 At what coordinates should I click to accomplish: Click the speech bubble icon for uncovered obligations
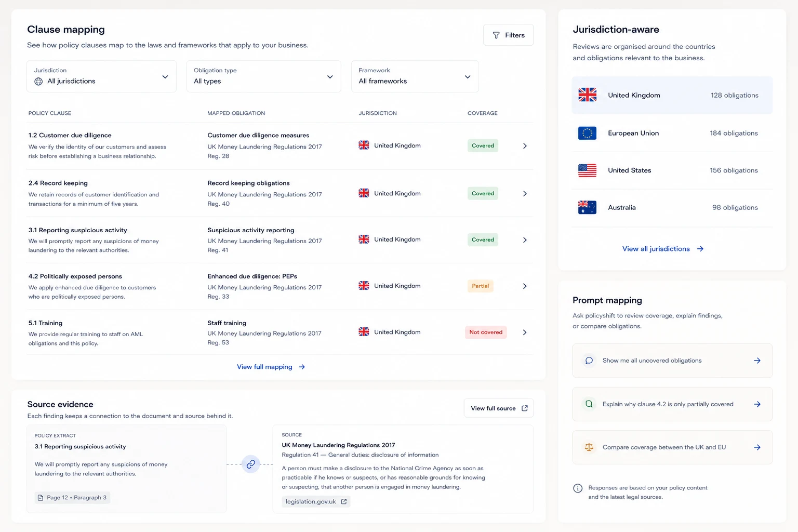[589, 361]
